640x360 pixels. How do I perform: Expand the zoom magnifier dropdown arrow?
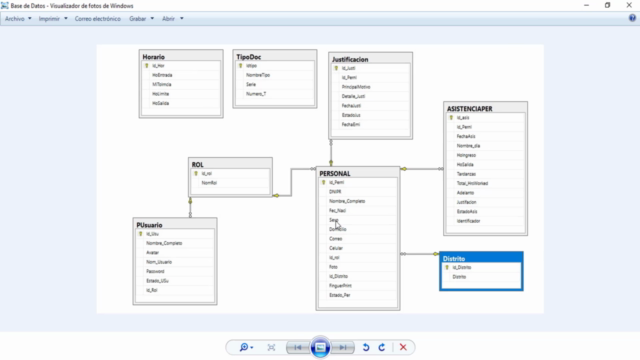(x=252, y=348)
